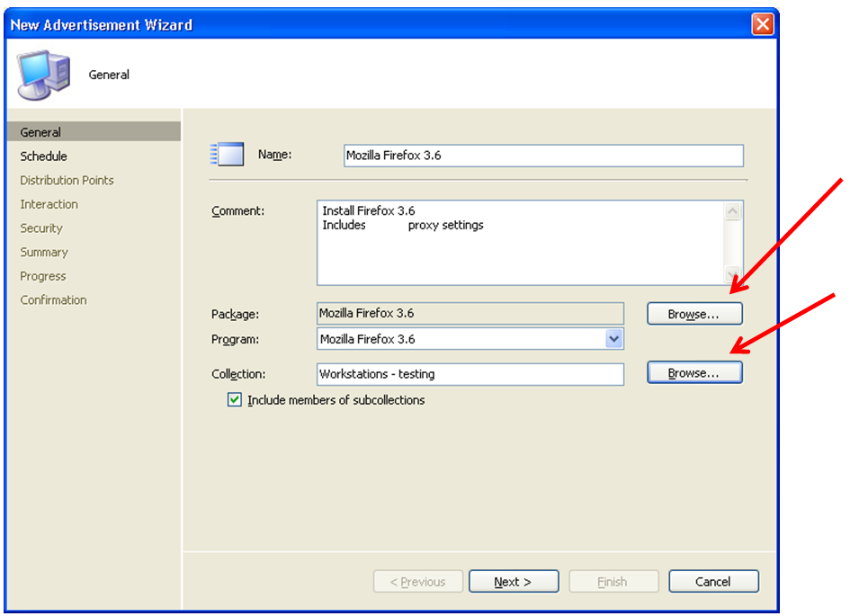The width and height of the screenshot is (850, 616).
Task: Click Comment box scroll up arrow
Action: [732, 210]
